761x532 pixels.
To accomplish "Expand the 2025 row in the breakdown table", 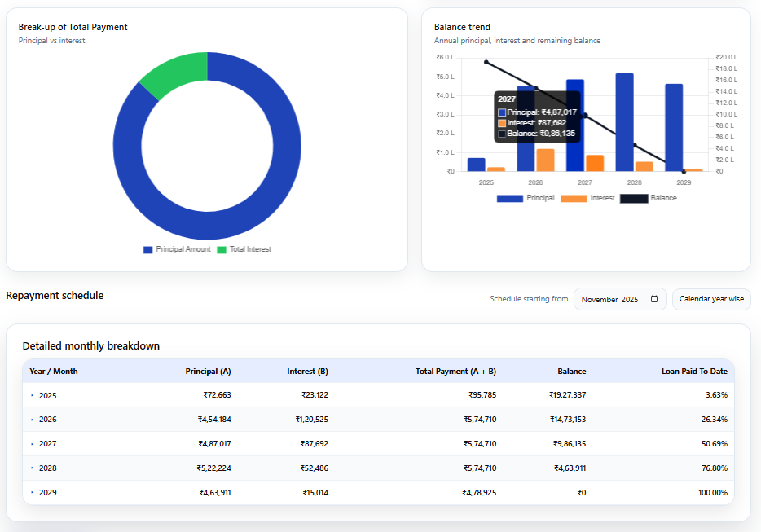I will [33, 395].
